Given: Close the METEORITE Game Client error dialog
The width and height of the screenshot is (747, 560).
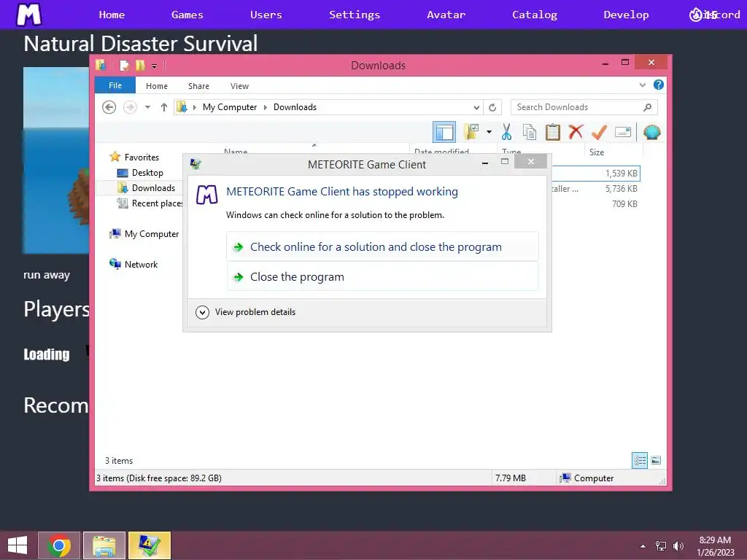Looking at the screenshot, I should (x=531, y=162).
